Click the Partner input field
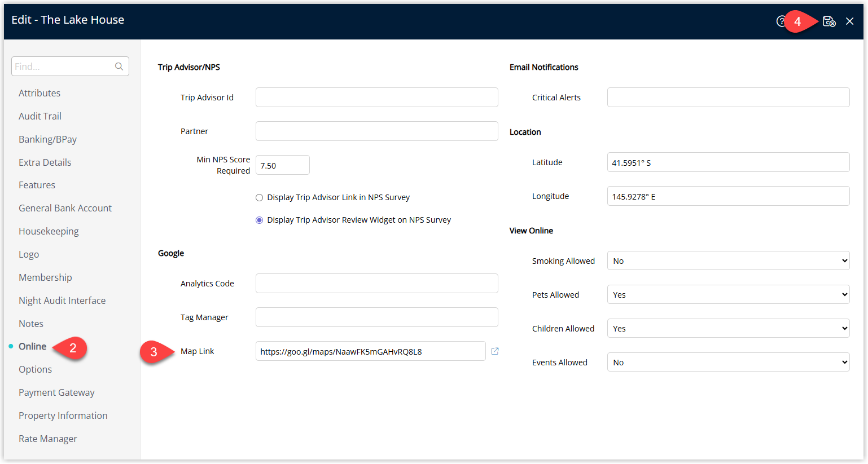 click(377, 131)
